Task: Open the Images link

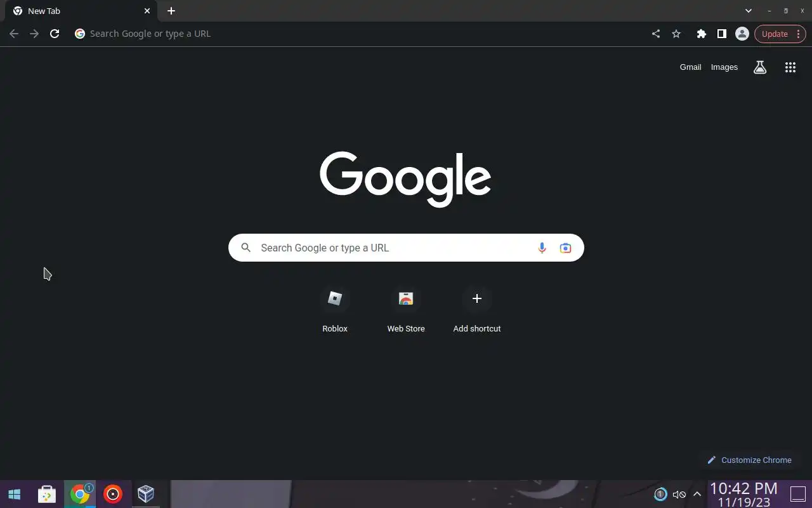Action: pos(724,67)
